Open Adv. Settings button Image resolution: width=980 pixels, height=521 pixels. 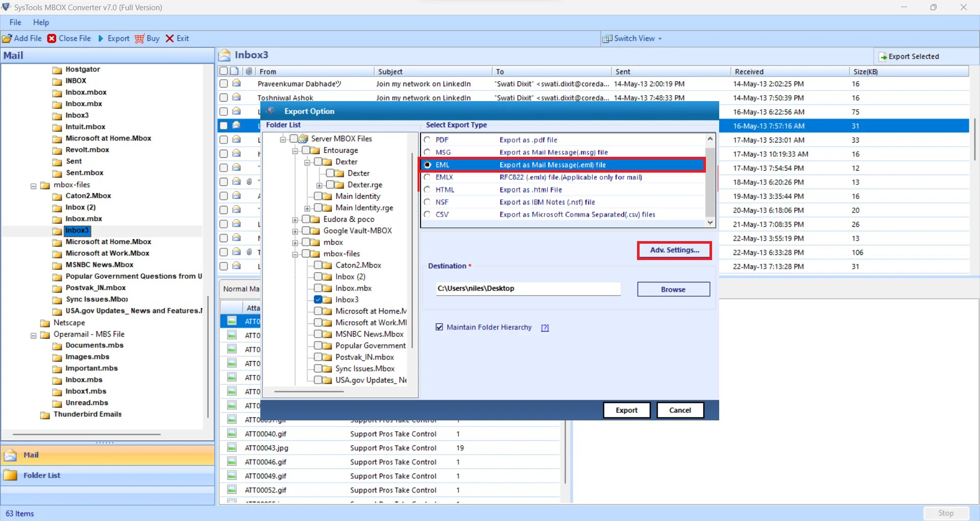click(674, 250)
